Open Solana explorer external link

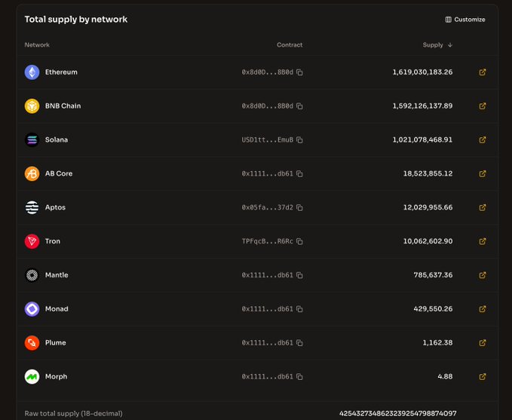[483, 139]
